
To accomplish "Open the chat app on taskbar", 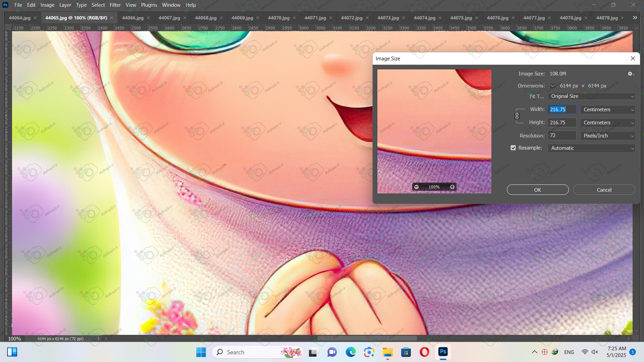I will pos(332,352).
